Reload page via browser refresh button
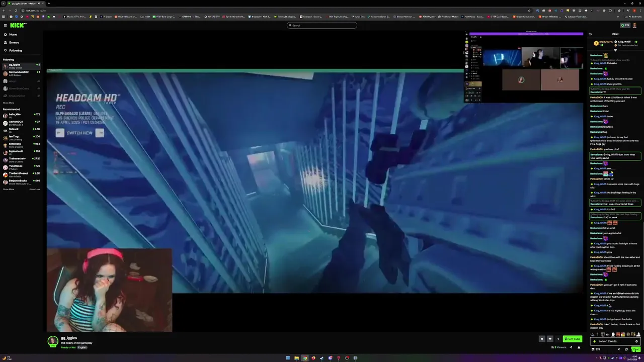The width and height of the screenshot is (644, 362). point(15,10)
